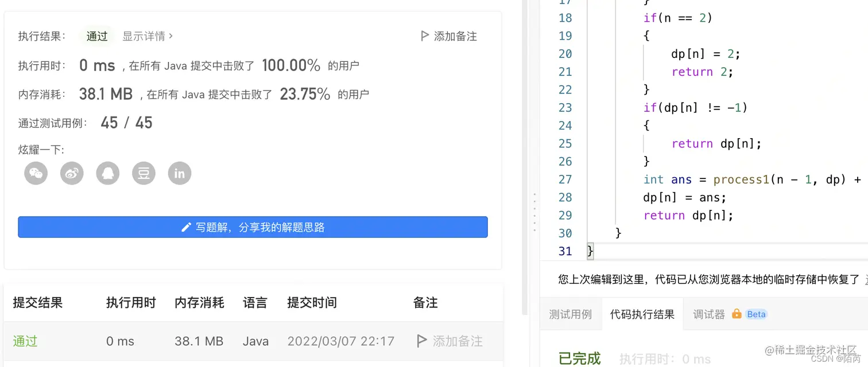Select the 代码执行结果 tab

click(x=642, y=314)
